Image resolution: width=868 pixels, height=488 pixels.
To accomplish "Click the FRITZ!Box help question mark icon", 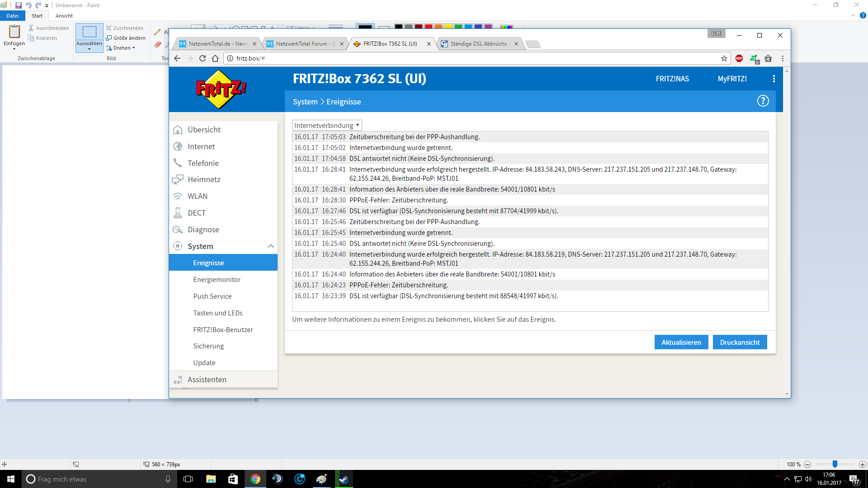I will pos(763,101).
